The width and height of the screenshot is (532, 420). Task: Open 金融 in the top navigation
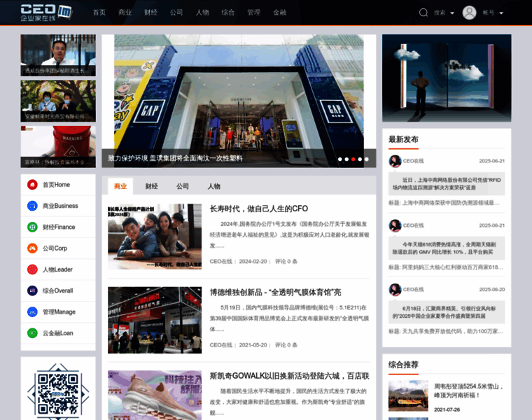pyautogui.click(x=279, y=13)
